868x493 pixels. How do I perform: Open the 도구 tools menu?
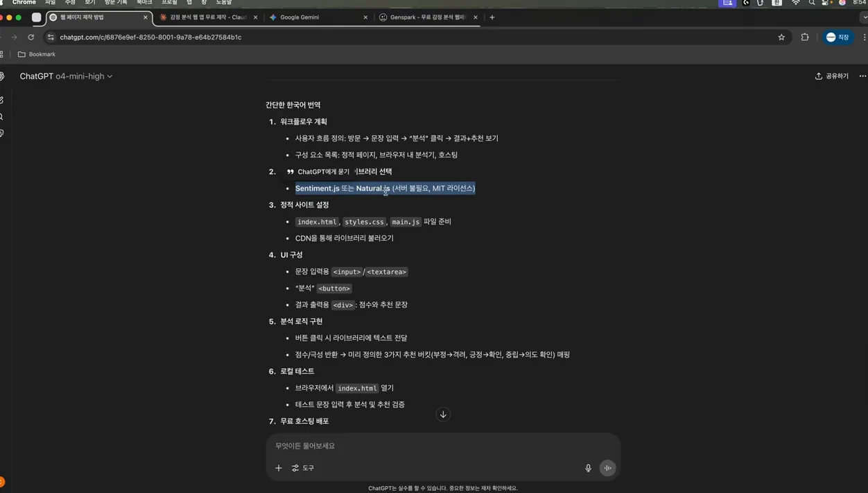coord(303,468)
